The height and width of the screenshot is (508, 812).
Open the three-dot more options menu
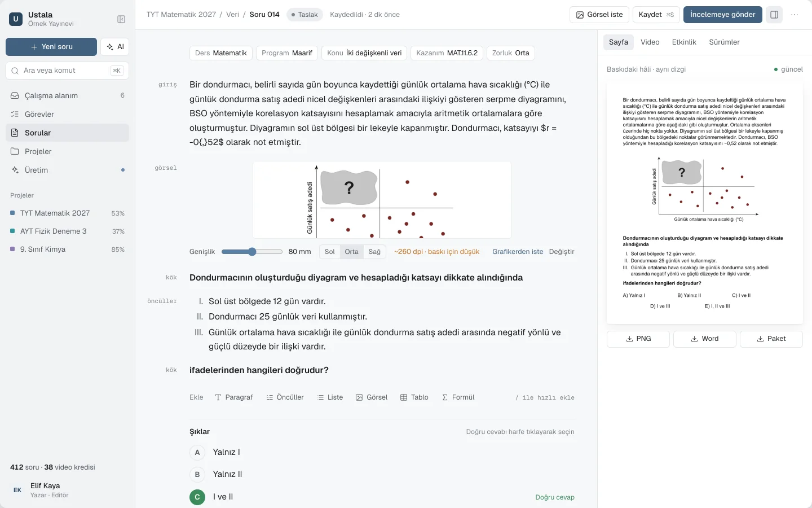(795, 15)
